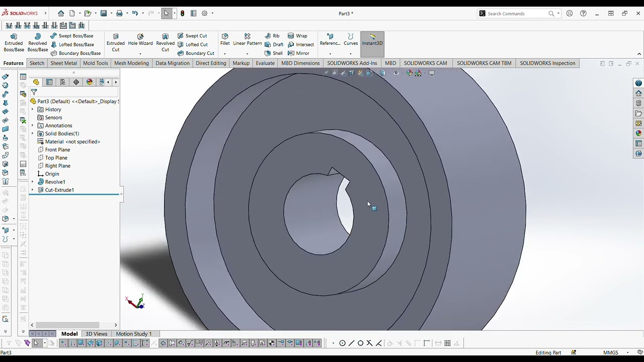Select the Fillet tool
Viewport: 644px width, 362px height.
coord(225,40)
